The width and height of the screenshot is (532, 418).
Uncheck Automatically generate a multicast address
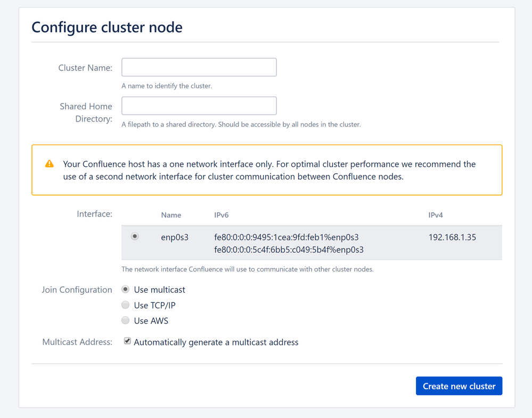click(x=127, y=341)
